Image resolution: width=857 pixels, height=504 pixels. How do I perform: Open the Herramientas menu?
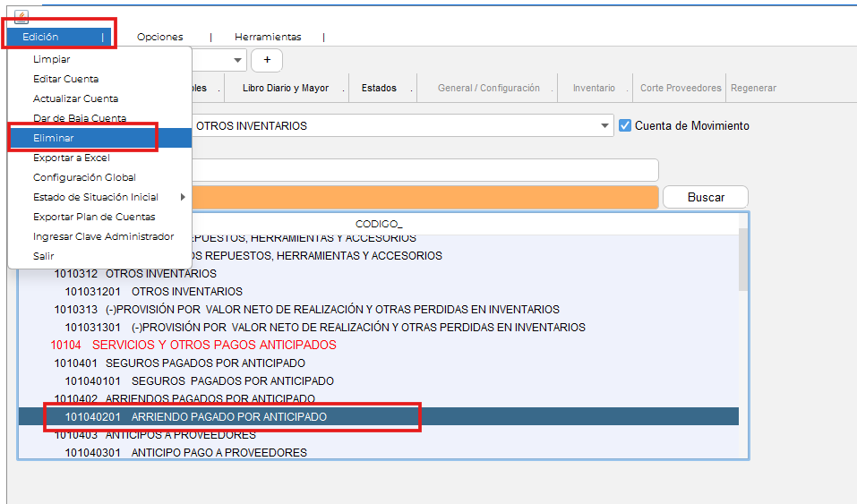coord(268,37)
